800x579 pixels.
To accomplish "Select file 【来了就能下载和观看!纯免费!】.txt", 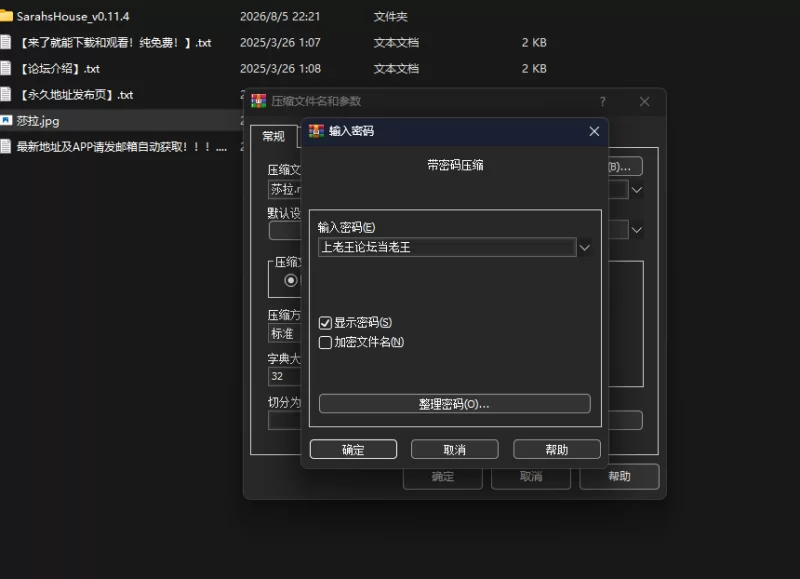I will point(114,42).
